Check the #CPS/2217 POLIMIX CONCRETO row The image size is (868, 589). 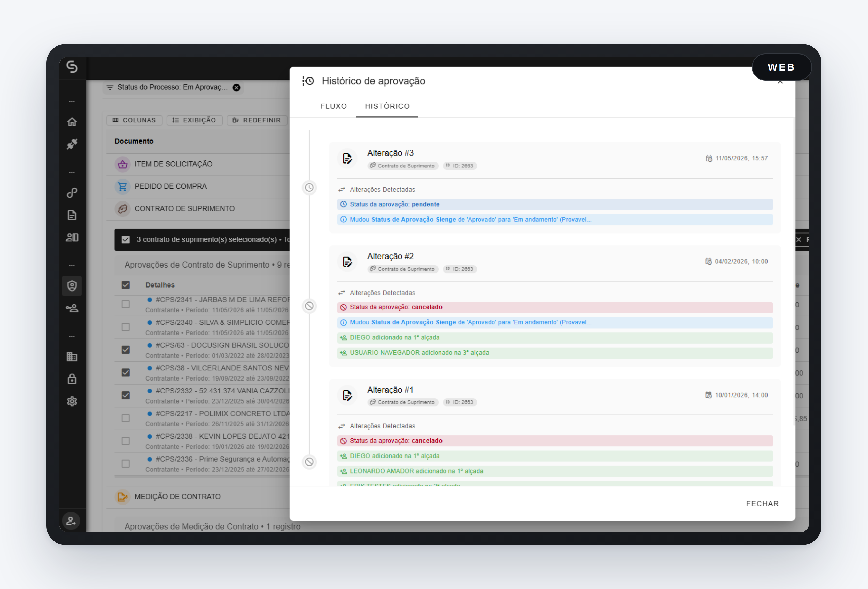click(x=126, y=418)
